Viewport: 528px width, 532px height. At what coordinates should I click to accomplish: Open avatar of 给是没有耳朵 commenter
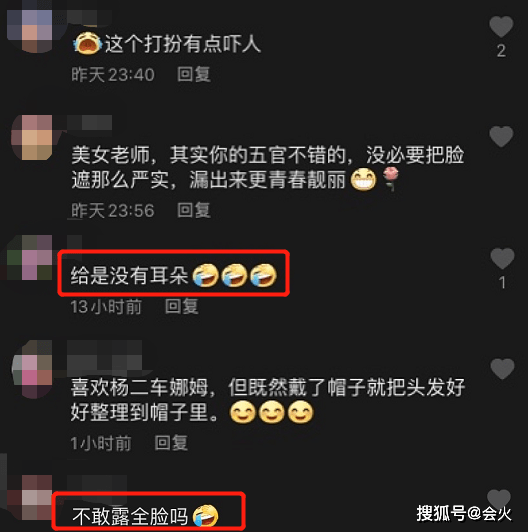[x=30, y=257]
